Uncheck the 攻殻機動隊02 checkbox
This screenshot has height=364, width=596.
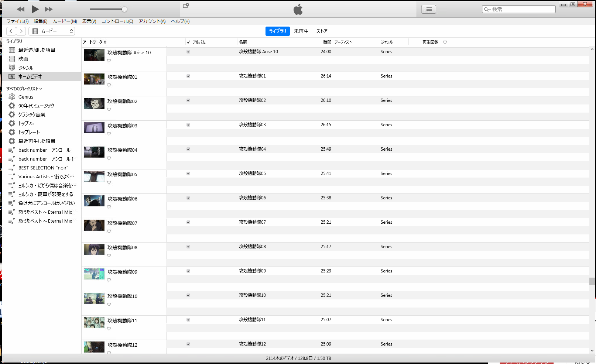(x=188, y=100)
